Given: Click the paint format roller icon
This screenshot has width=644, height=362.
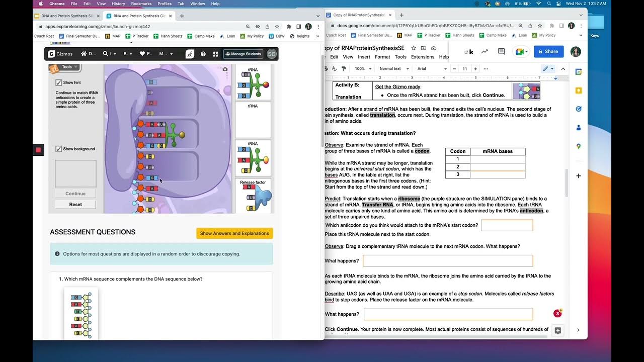Looking at the screenshot, I should pos(344,68).
